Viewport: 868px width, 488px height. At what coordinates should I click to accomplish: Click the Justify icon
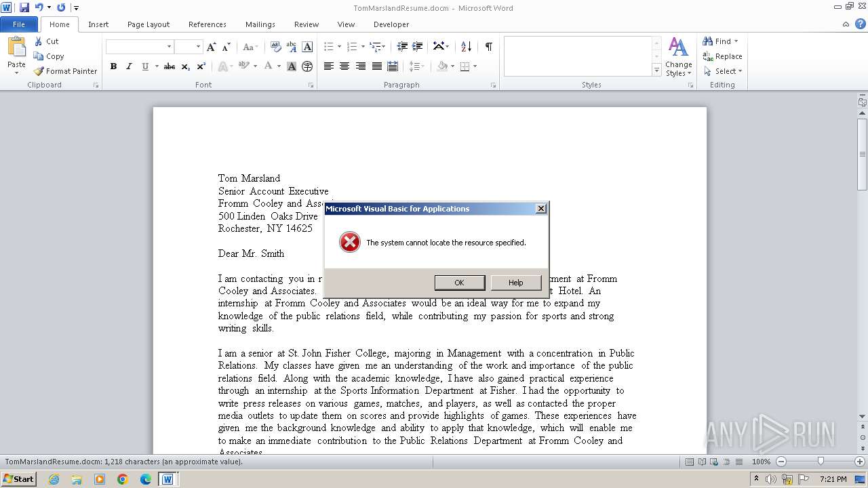376,66
